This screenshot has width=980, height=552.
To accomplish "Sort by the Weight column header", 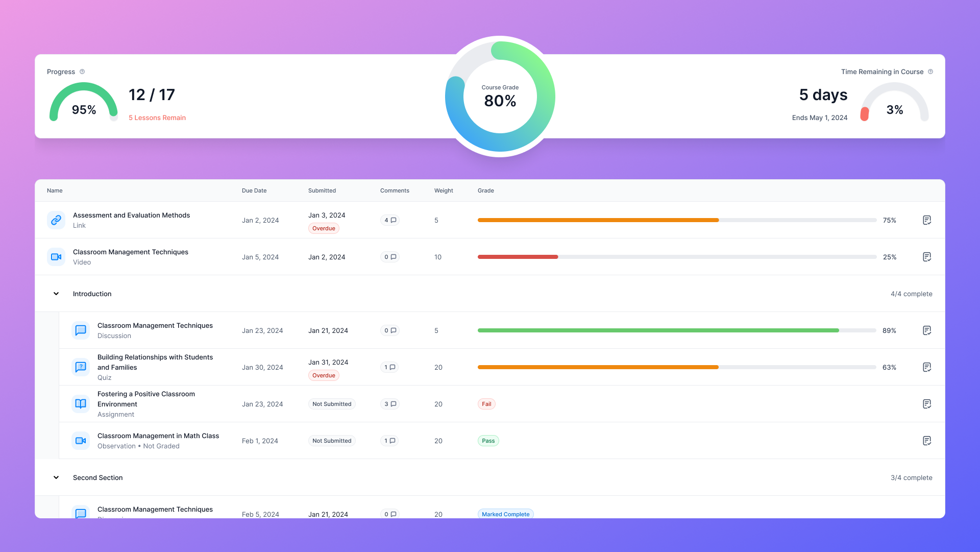I will pos(444,190).
